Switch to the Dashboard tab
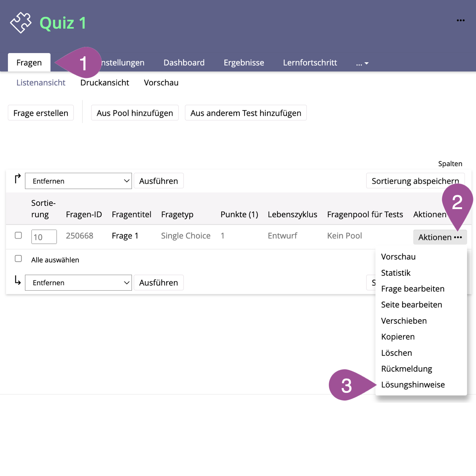 click(184, 63)
